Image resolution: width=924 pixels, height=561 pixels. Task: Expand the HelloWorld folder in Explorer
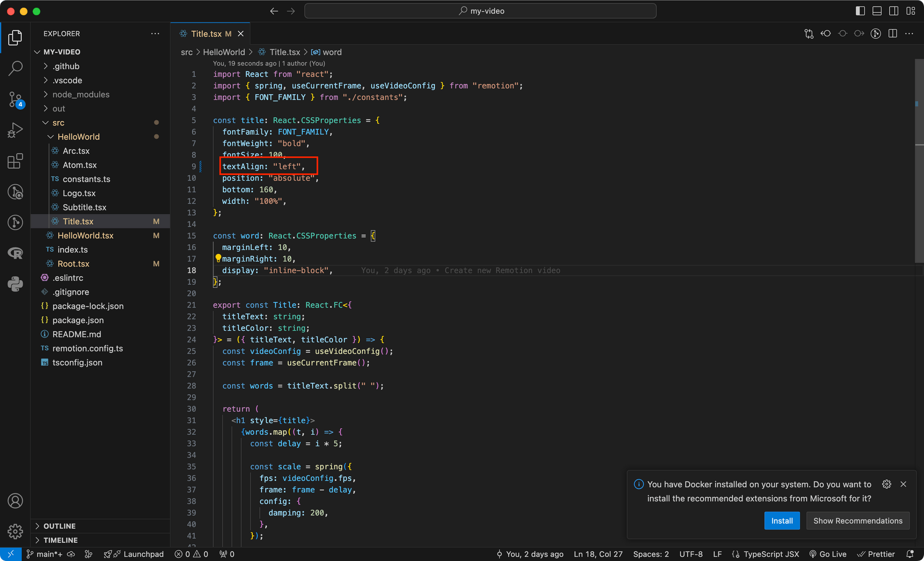click(79, 137)
